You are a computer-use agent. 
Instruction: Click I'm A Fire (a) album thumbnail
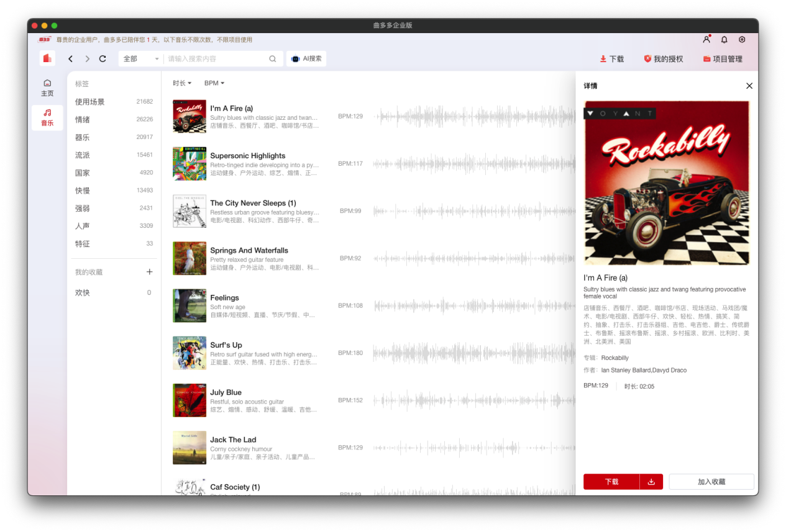(190, 117)
